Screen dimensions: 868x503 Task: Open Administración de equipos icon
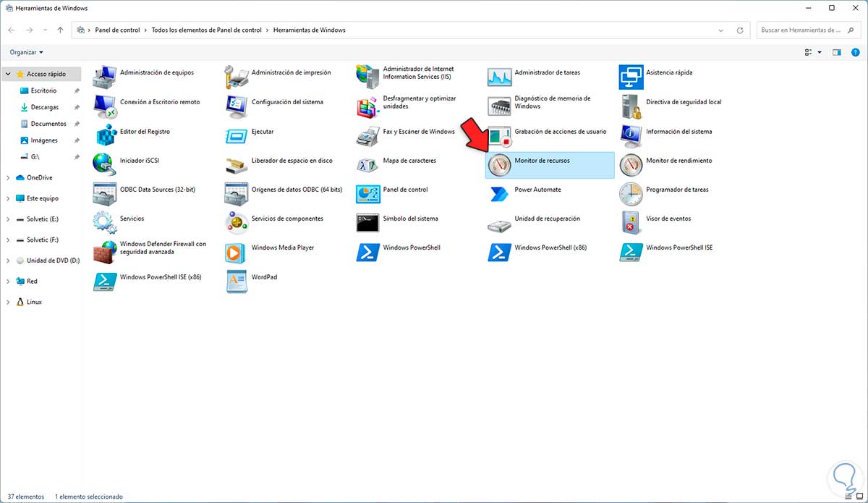tap(105, 77)
